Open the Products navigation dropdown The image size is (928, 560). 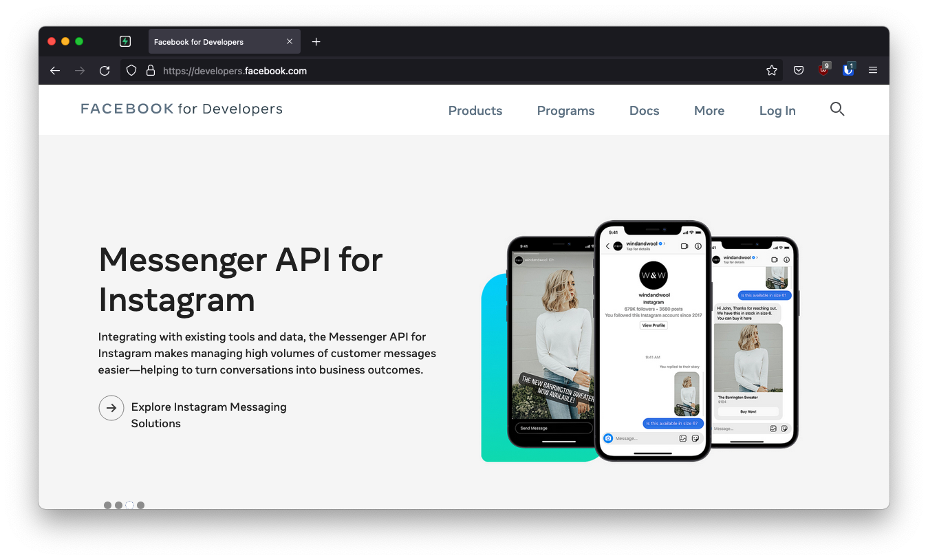click(475, 110)
